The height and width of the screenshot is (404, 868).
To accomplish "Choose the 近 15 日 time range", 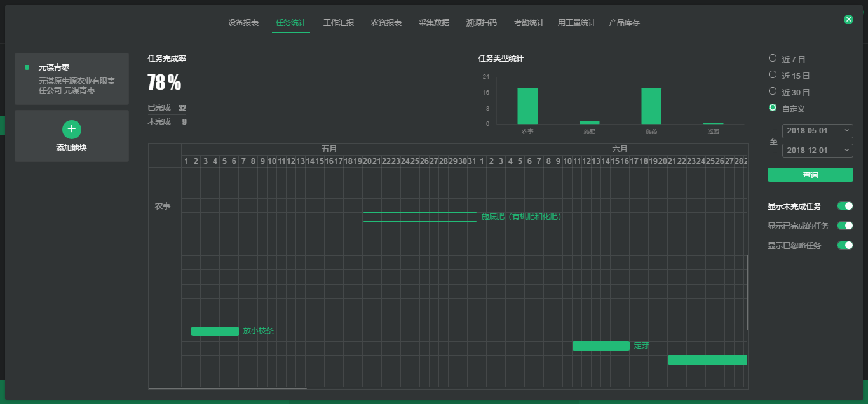I will click(x=773, y=75).
